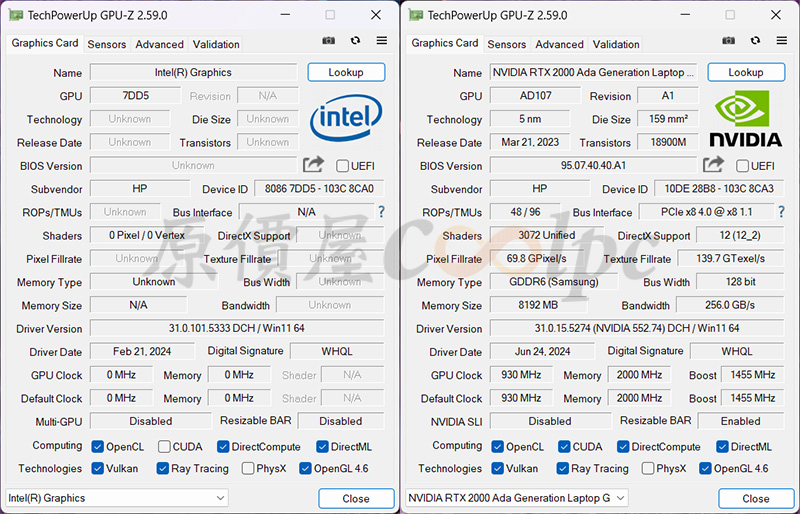Click the BIOS export share icon in Intel window
Screen dimensions: 800x514
tap(313, 164)
